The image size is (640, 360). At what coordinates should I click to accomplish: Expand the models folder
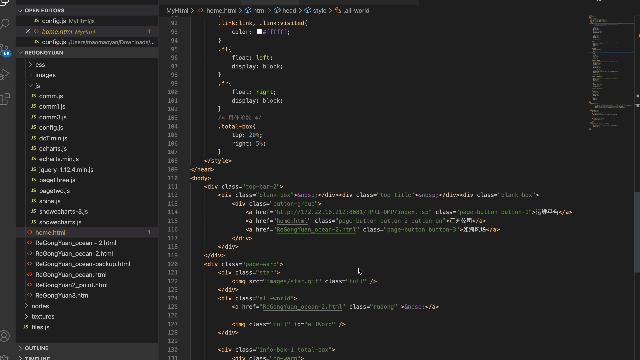(x=40, y=306)
